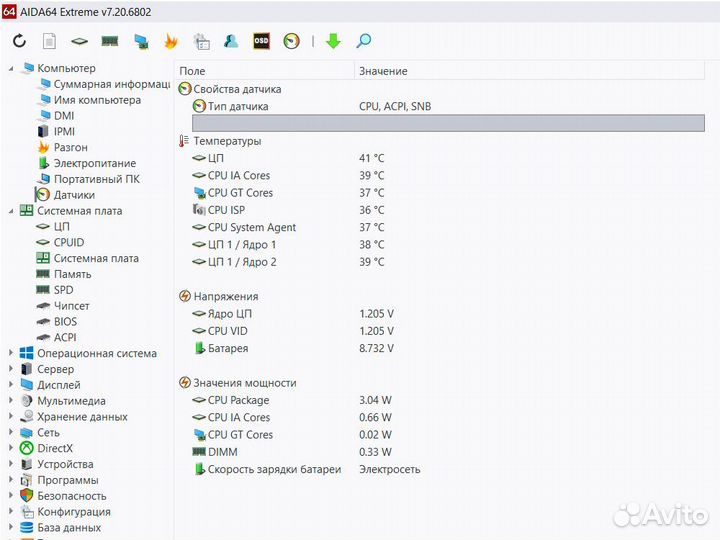The image size is (720, 540).
Task: Click the memory module toolbar icon
Action: [110, 41]
